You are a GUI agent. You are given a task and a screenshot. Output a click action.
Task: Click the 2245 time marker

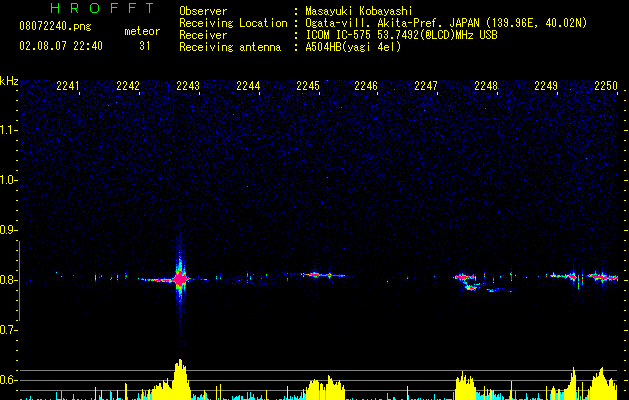pyautogui.click(x=308, y=86)
